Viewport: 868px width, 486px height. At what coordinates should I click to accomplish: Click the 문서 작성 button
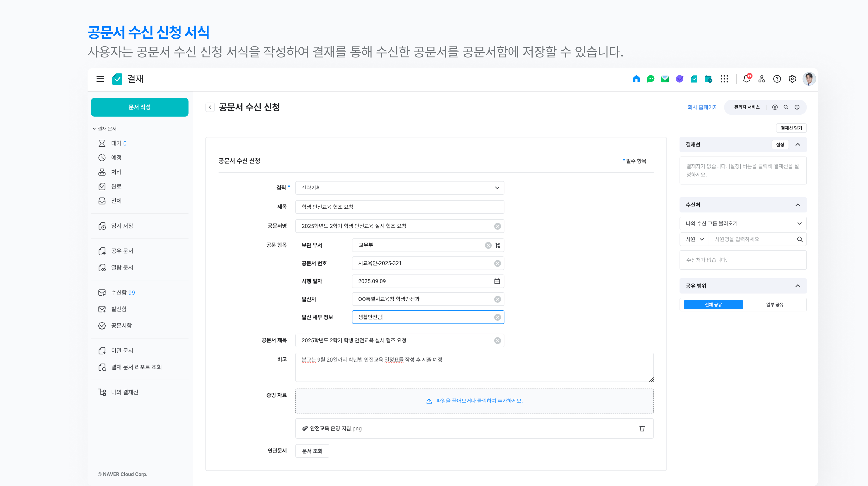pyautogui.click(x=140, y=107)
